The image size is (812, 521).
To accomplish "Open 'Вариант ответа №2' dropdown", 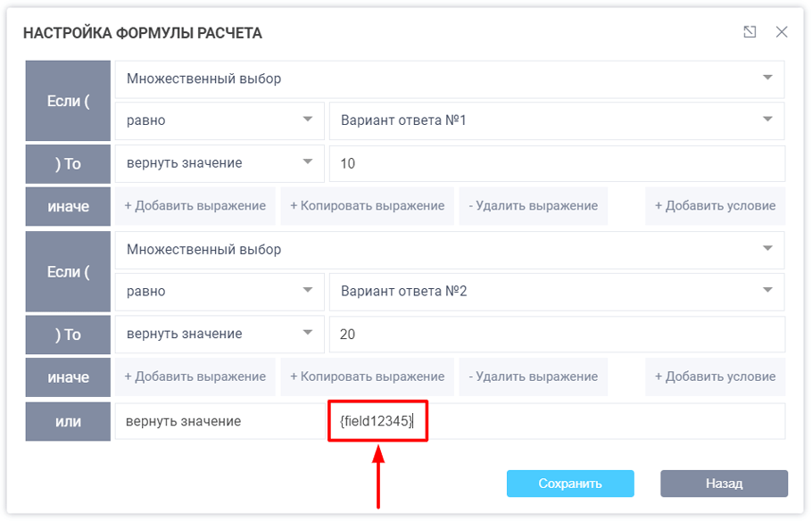I will [556, 291].
